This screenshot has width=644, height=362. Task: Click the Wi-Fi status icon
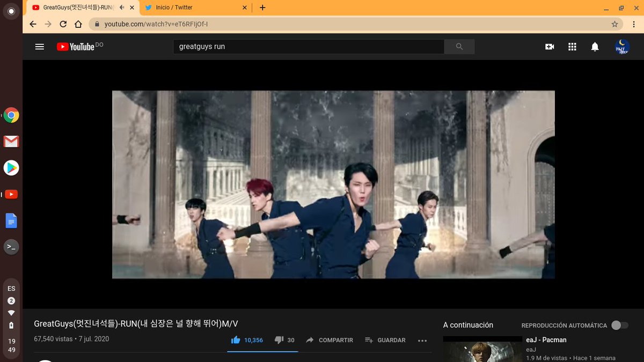pyautogui.click(x=11, y=313)
